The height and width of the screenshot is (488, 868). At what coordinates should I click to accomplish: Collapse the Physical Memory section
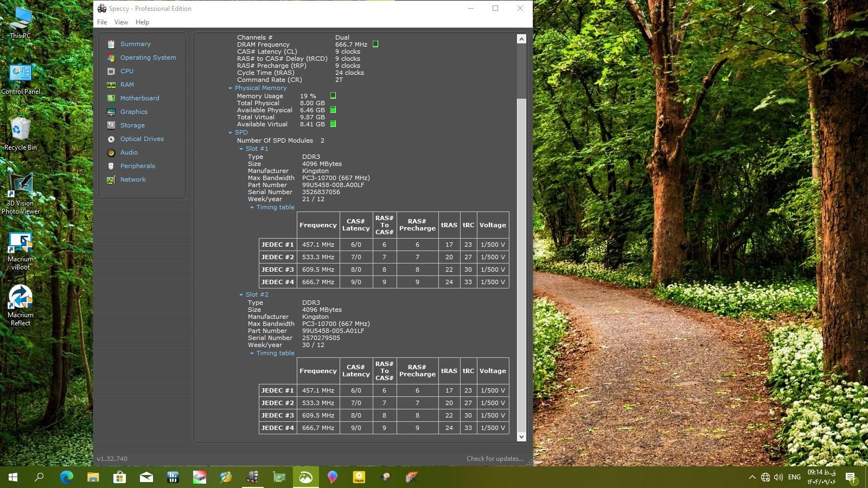231,88
